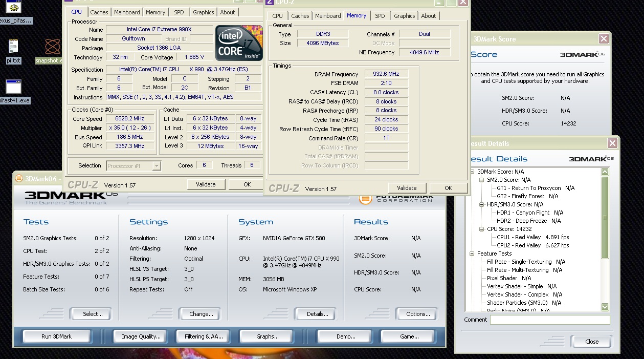Switch to the Mainboard tab in CPU-Z

point(127,12)
